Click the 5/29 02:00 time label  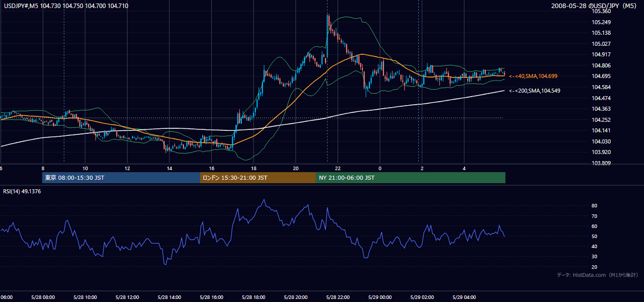pyautogui.click(x=422, y=297)
